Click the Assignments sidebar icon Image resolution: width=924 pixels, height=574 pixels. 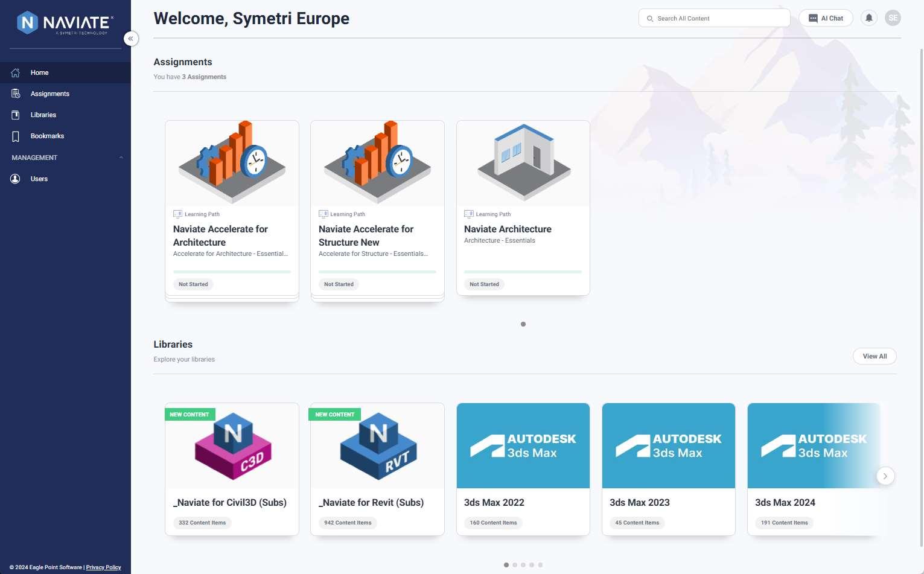pos(16,94)
